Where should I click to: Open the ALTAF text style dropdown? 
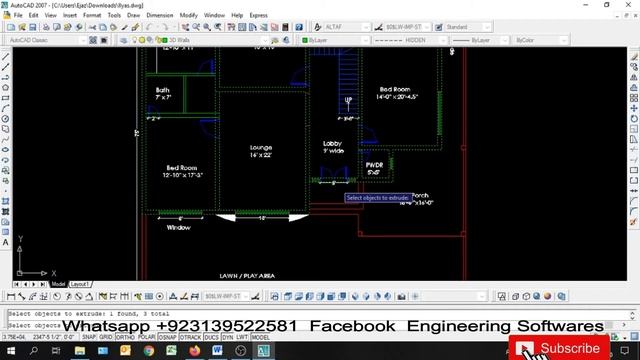point(347,27)
